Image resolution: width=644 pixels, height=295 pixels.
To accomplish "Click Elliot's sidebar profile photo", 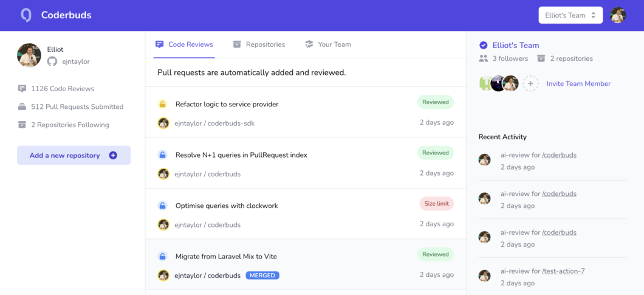I will pyautogui.click(x=29, y=55).
